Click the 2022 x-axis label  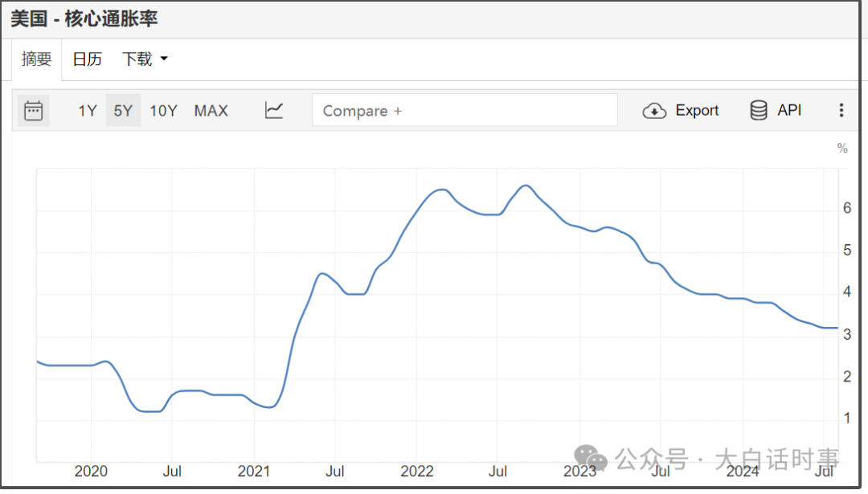point(417,472)
